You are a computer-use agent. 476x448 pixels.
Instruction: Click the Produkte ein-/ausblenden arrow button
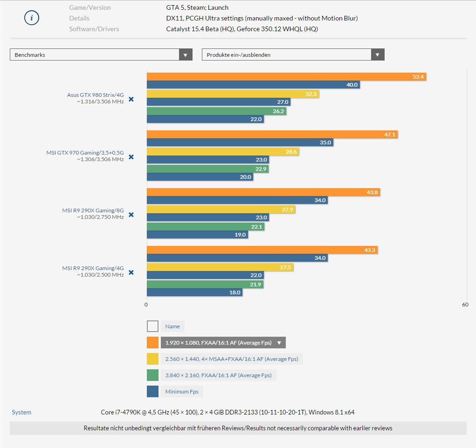point(378,54)
